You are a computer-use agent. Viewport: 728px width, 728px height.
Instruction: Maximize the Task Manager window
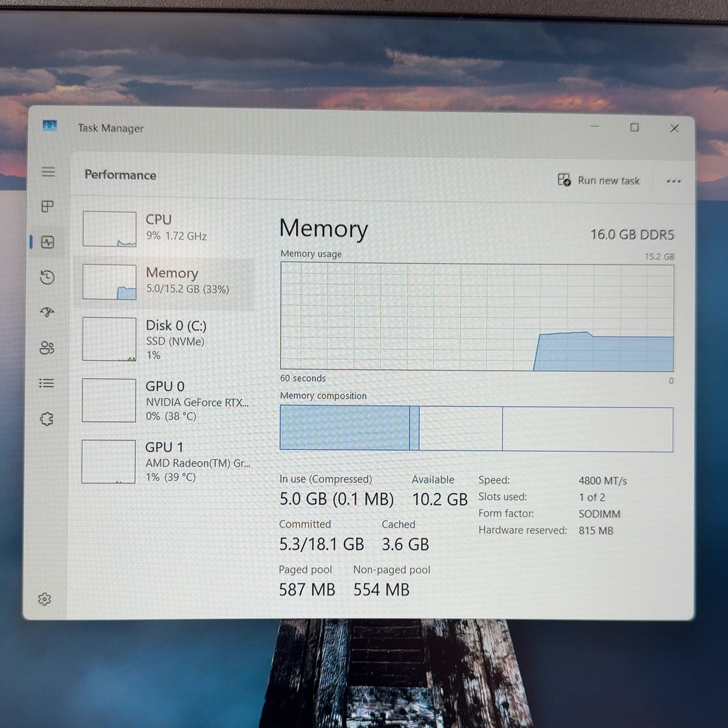click(634, 127)
